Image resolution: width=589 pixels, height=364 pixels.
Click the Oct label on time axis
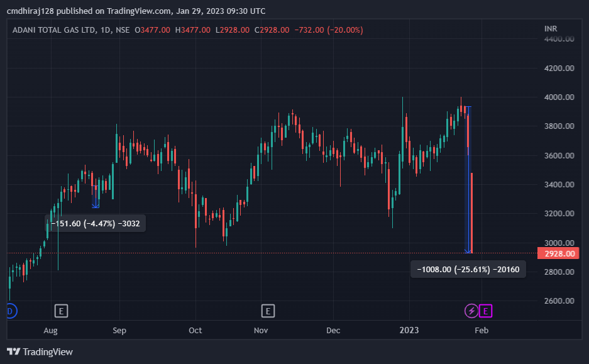195,330
